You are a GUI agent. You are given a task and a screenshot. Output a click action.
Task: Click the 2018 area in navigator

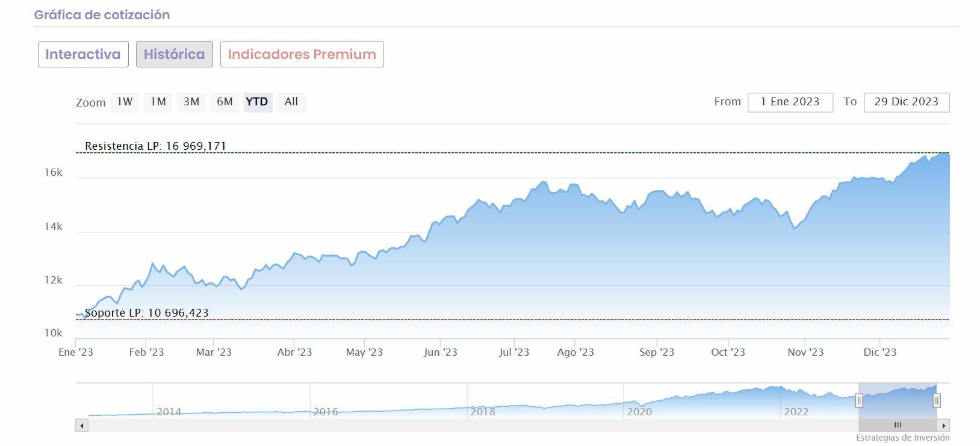(483, 412)
